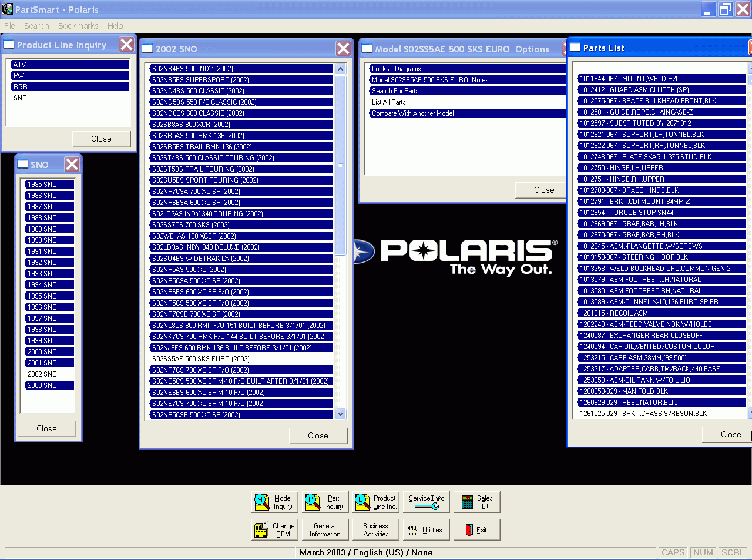Image resolution: width=752 pixels, height=560 pixels.
Task: Open Sales Lit. tool
Action: [477, 502]
